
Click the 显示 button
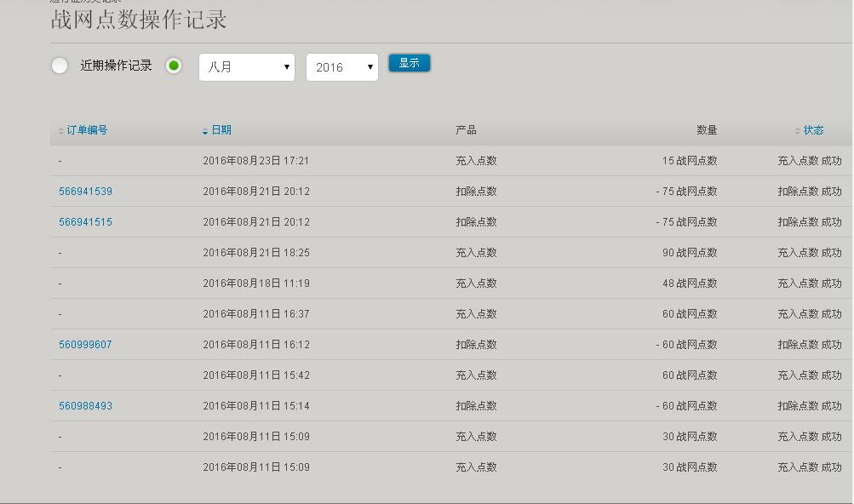click(x=409, y=63)
